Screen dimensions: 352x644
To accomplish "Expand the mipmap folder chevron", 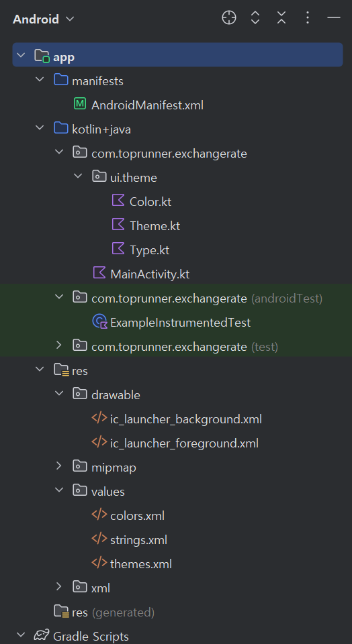I will [59, 466].
